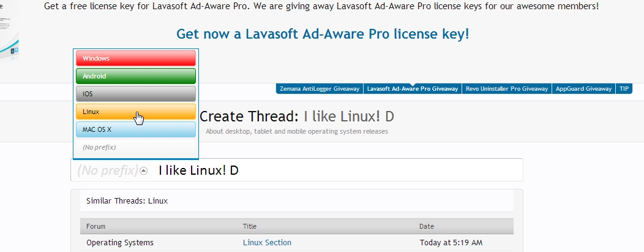The height and width of the screenshot is (252, 644).
Task: Click the Date column header
Action: coord(426,226)
